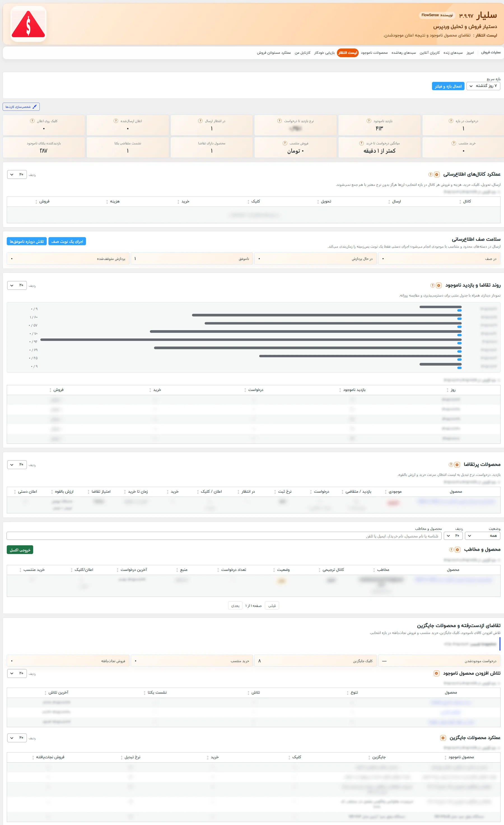Viewport: 504px width, 825px height.
Task: Run اجرای یک نوبت صف button
Action: 67,241
